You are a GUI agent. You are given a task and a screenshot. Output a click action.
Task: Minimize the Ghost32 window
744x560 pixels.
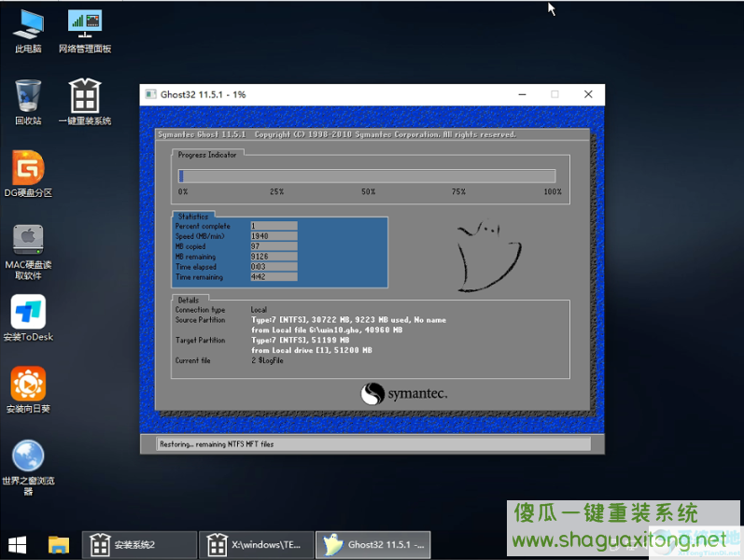[523, 94]
